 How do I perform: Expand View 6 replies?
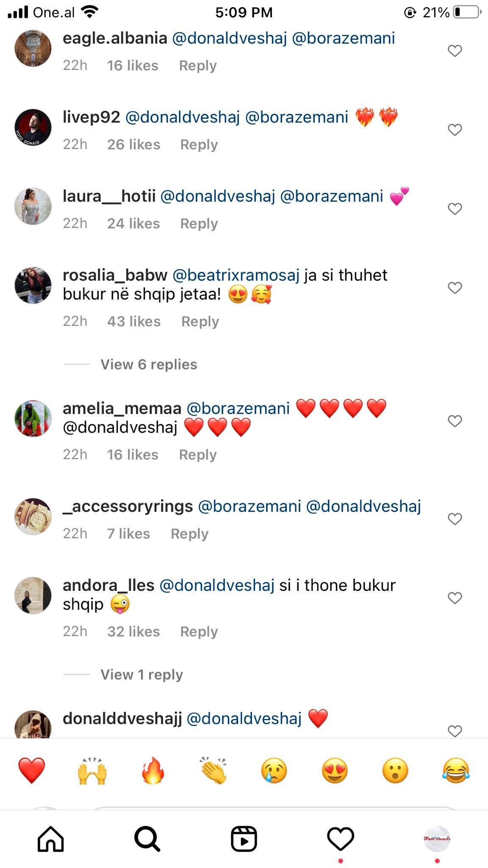[x=149, y=364]
